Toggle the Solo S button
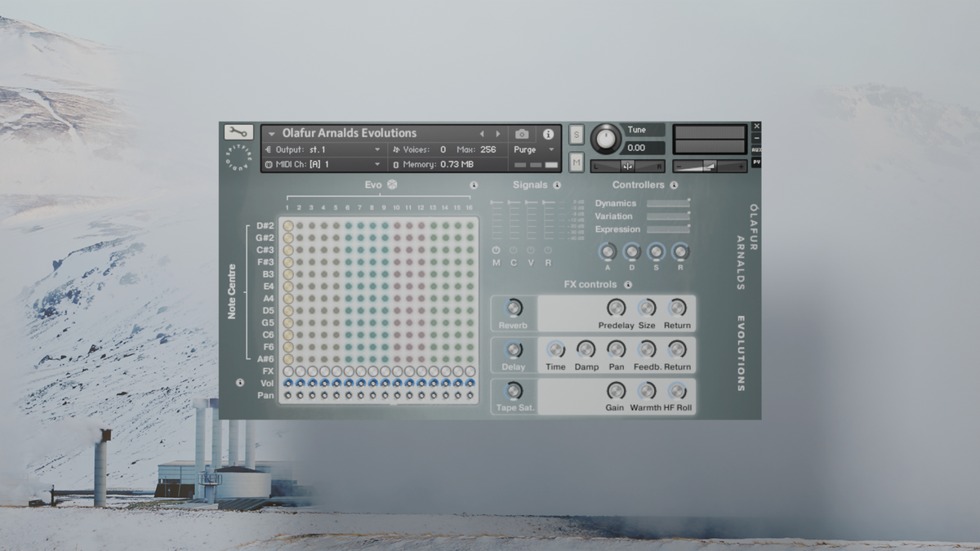 coord(577,135)
